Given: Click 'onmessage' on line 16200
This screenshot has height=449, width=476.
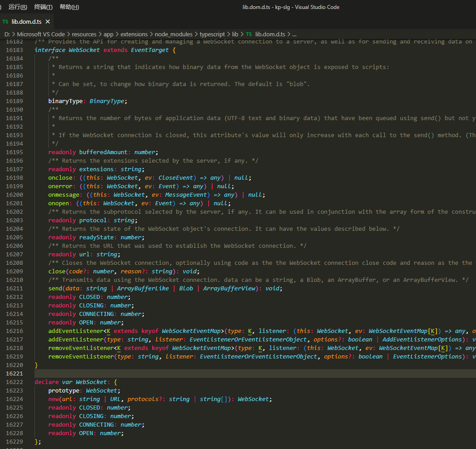Looking at the screenshot, I should [64, 194].
